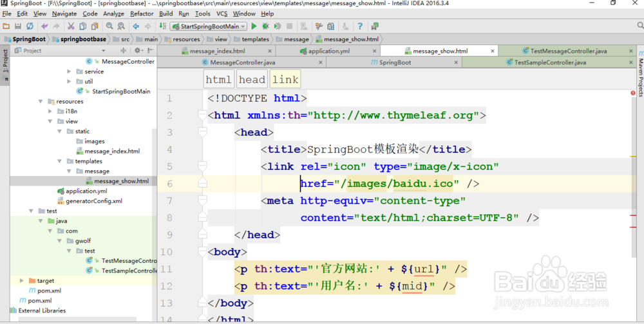Switch to message_index.html tab
The image size is (644, 324).
[x=217, y=51]
